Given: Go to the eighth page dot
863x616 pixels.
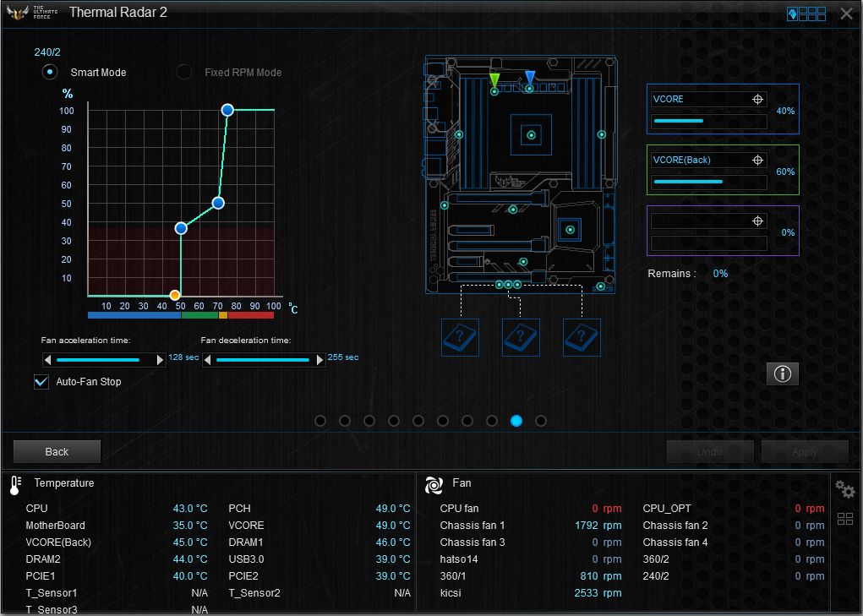Looking at the screenshot, I should click(x=492, y=421).
